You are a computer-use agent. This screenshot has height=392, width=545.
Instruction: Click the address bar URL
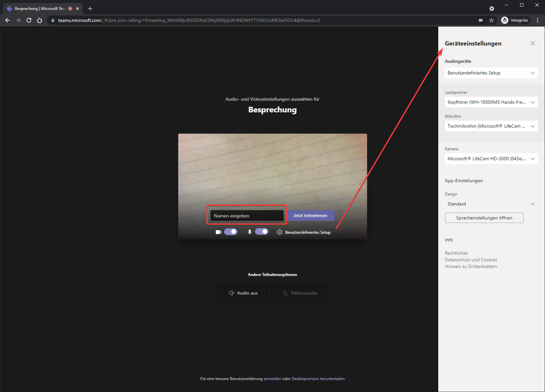pos(188,20)
